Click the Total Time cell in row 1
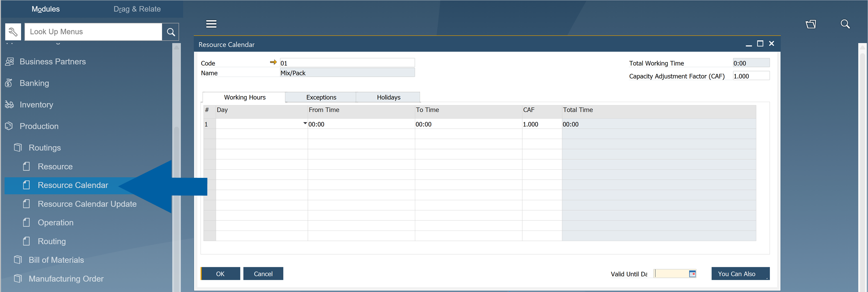This screenshot has width=868, height=292. pyautogui.click(x=659, y=124)
